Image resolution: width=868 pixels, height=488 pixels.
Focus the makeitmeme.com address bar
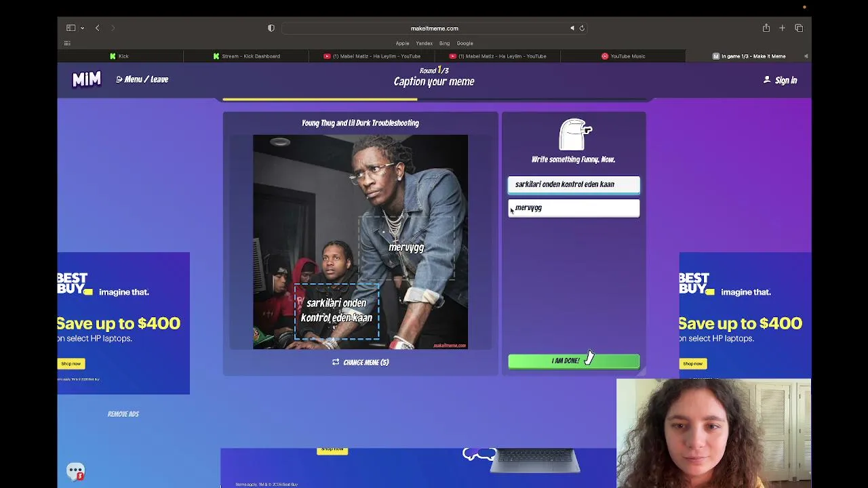(x=434, y=28)
